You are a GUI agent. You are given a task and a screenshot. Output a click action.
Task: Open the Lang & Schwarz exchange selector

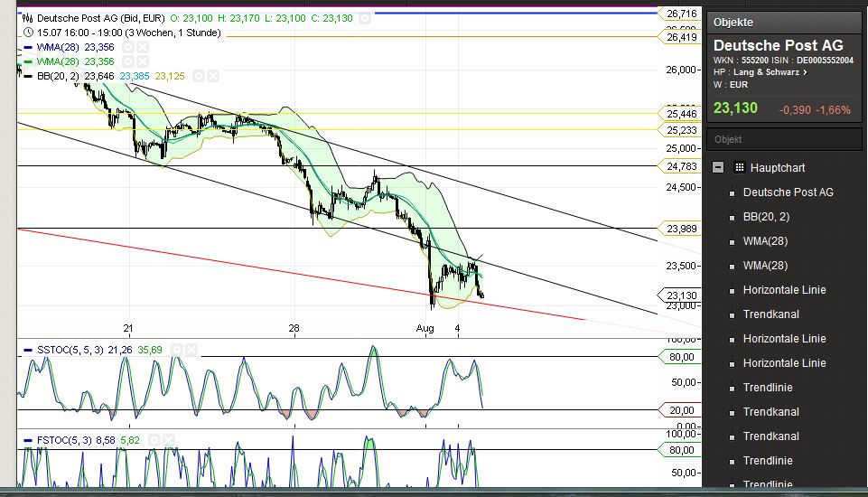[770, 72]
